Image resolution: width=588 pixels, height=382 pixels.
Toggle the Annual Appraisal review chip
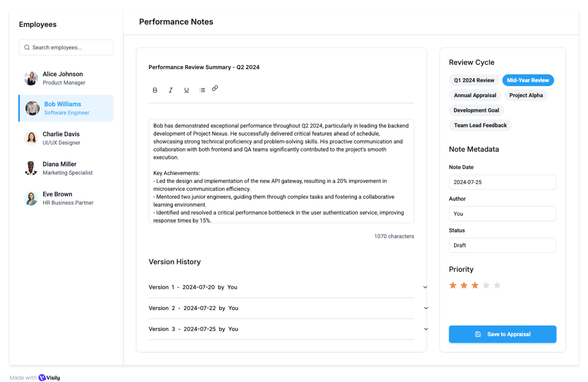pyautogui.click(x=475, y=95)
